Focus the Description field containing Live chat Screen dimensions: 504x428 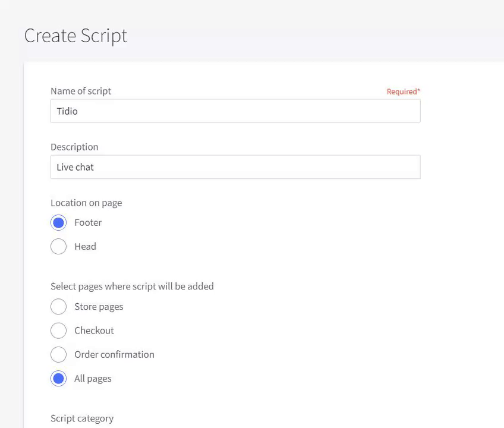(x=235, y=167)
